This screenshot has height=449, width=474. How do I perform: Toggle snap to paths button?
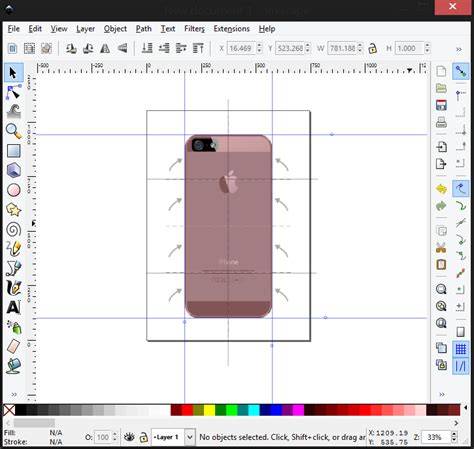[461, 206]
